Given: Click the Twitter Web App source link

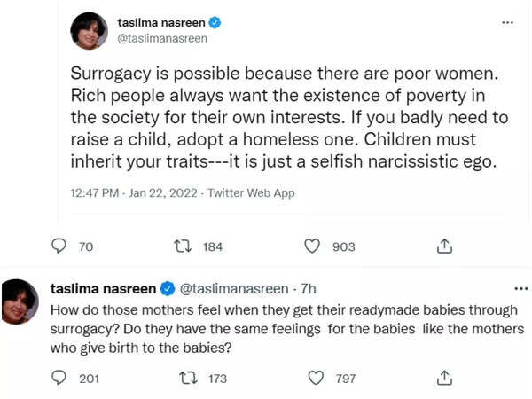Looking at the screenshot, I should (x=252, y=192).
